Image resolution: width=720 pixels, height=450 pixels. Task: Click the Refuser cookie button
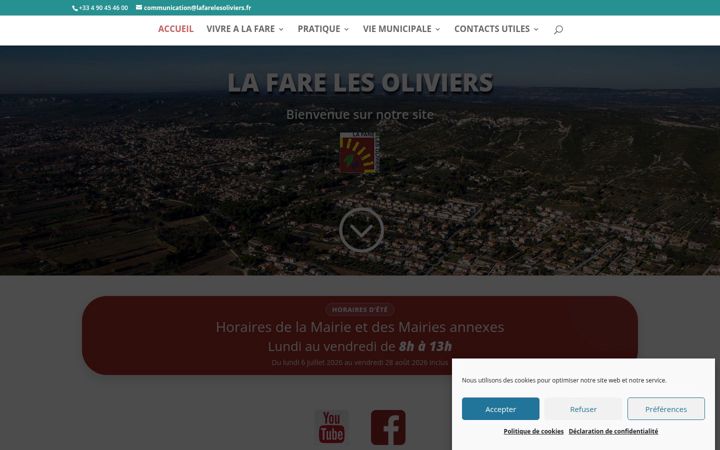click(x=583, y=409)
